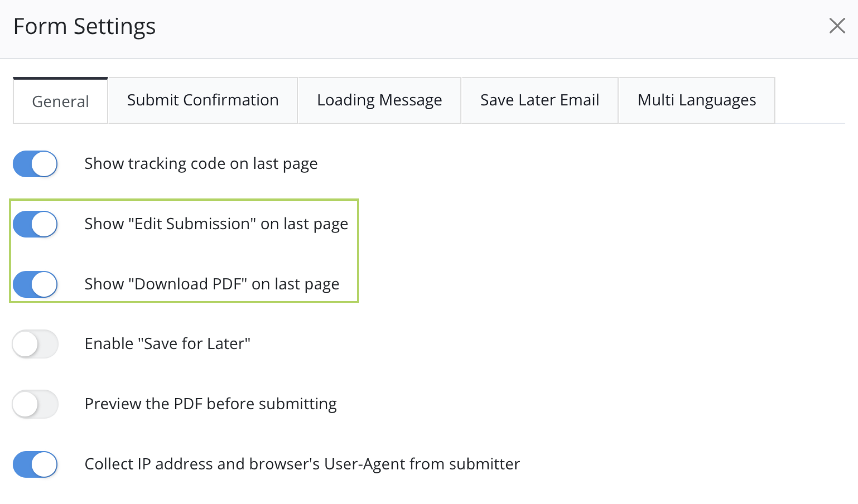Viewport: 858px width, 504px height.
Task: Click the Form Settings dialog title
Action: pos(84,27)
